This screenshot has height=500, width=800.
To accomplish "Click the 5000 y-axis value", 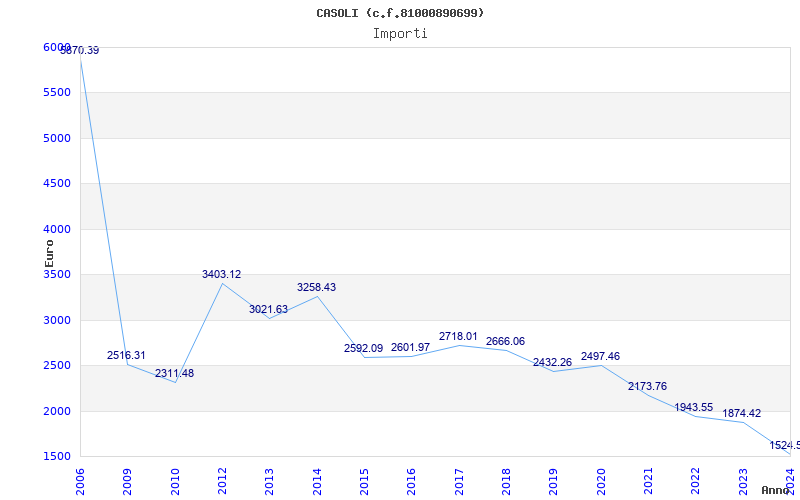I will click(57, 138).
